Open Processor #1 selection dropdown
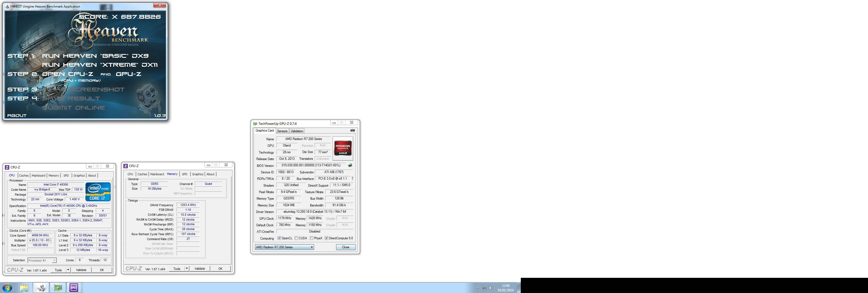The height and width of the screenshot is (293, 868). tap(42, 260)
